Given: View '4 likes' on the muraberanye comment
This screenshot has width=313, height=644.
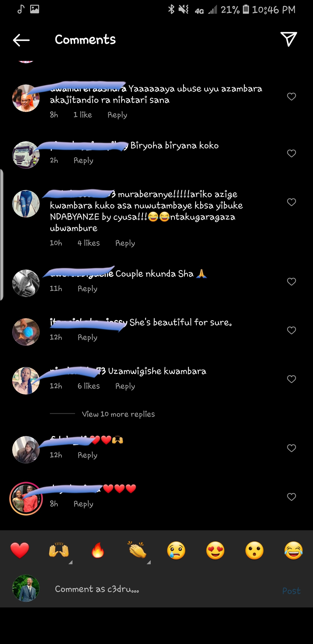Looking at the screenshot, I should (x=89, y=243).
